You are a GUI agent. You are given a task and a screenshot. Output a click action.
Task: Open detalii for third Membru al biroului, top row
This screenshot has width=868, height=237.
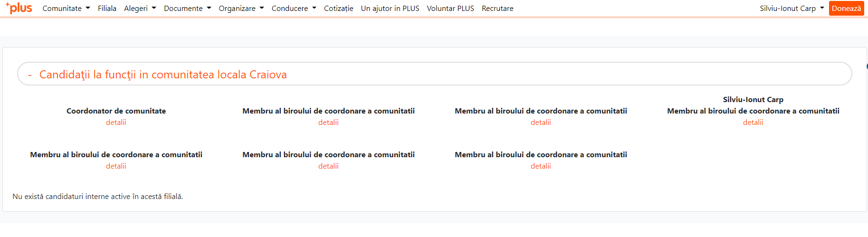pyautogui.click(x=541, y=123)
